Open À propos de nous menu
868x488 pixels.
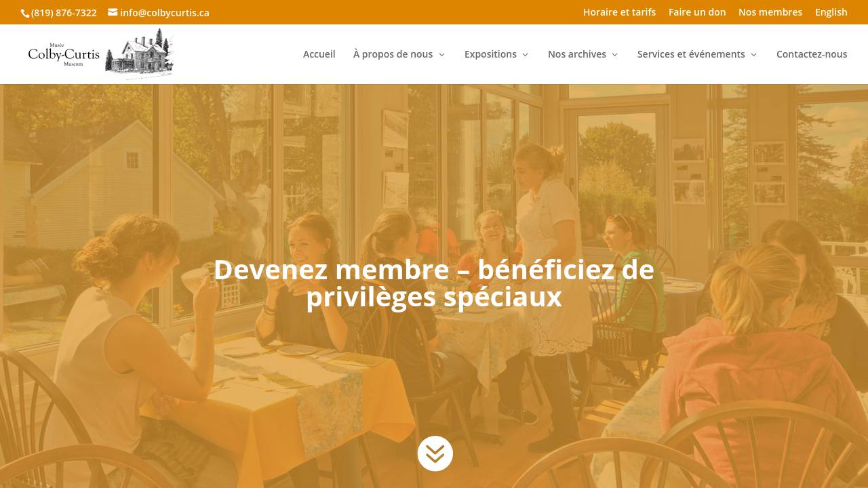tap(393, 54)
